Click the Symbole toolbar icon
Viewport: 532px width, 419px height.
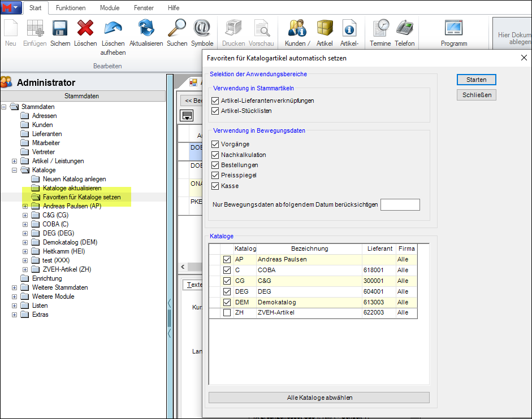pyautogui.click(x=202, y=28)
